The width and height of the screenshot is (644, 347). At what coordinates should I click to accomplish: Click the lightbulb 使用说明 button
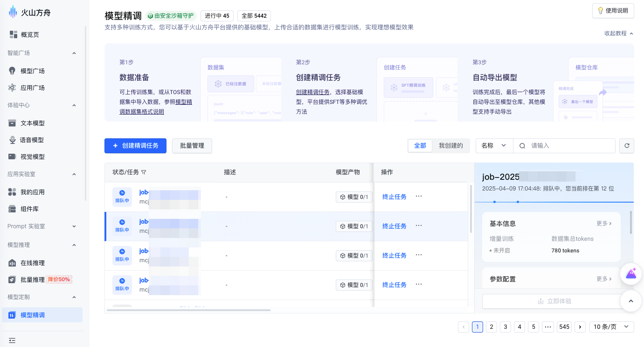613,11
